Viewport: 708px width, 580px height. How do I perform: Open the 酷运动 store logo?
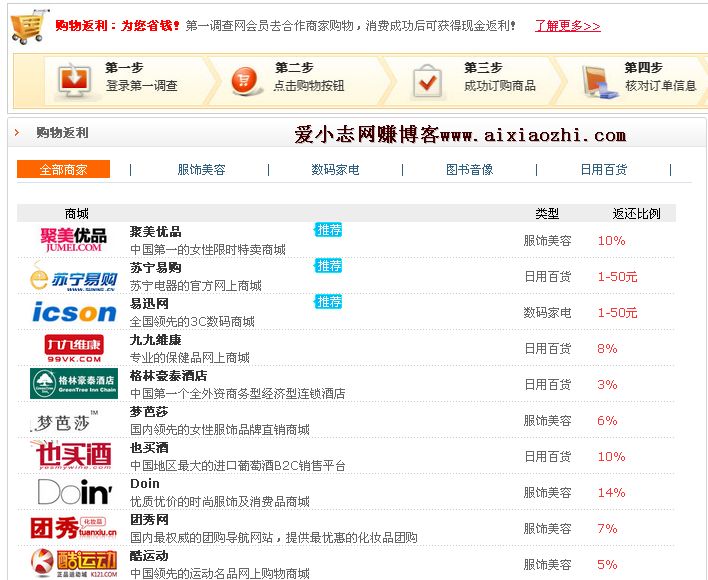[x=74, y=563]
